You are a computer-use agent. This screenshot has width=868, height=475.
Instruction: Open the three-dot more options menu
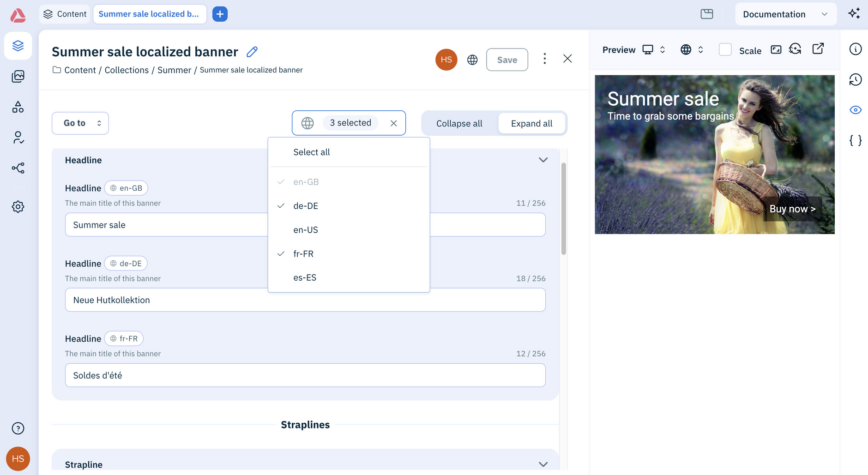(545, 59)
